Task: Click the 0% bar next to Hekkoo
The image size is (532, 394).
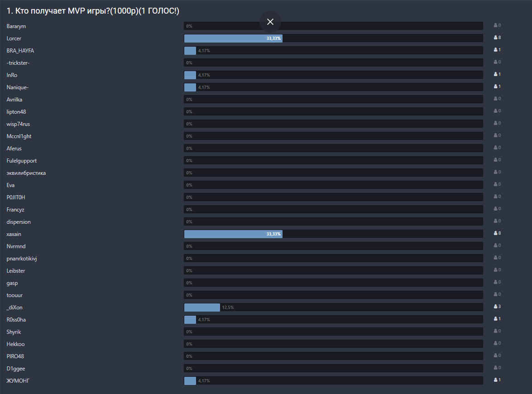Action: pos(333,344)
